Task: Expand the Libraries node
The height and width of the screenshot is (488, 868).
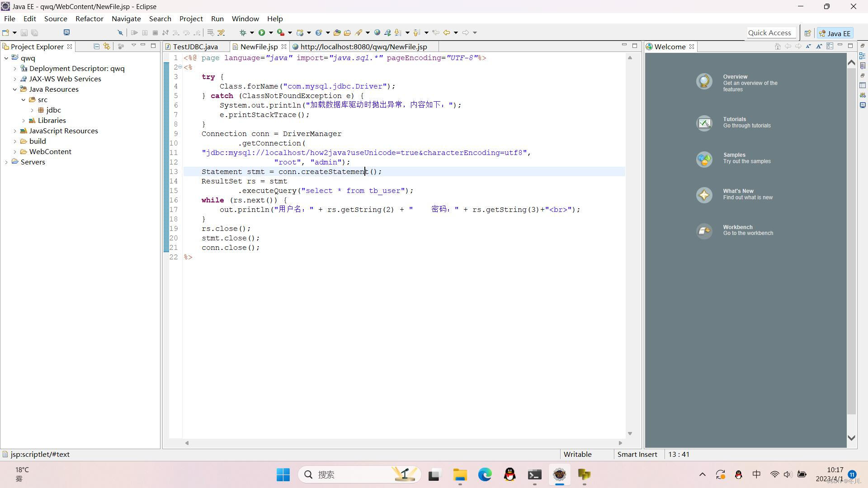Action: point(24,121)
